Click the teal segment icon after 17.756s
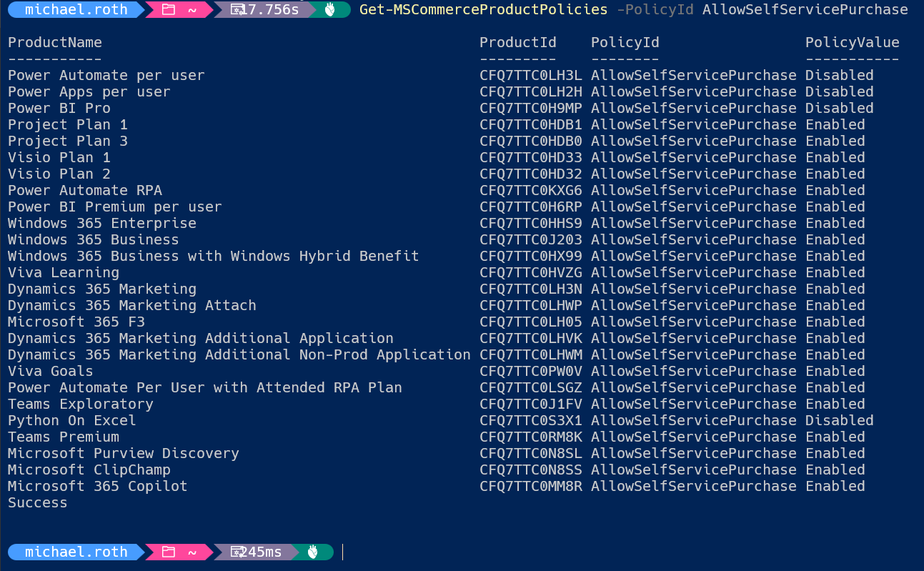The height and width of the screenshot is (571, 924). pos(330,10)
